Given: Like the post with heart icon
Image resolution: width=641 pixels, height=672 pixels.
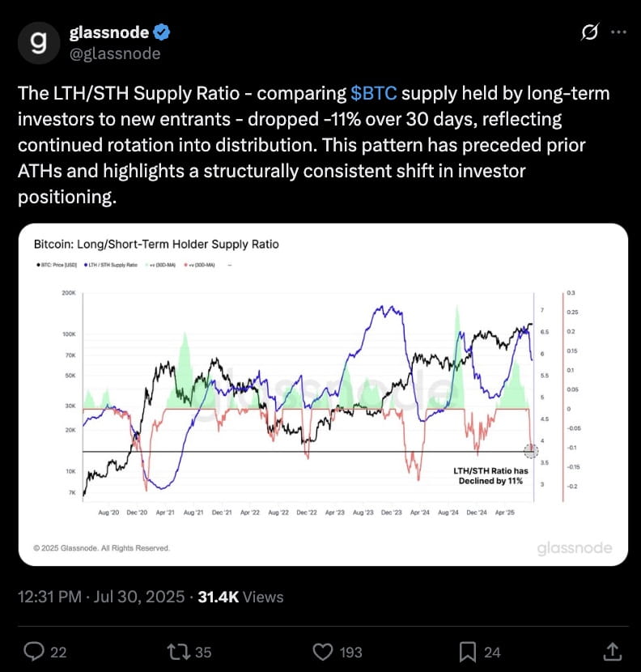Looking at the screenshot, I should pos(323,652).
